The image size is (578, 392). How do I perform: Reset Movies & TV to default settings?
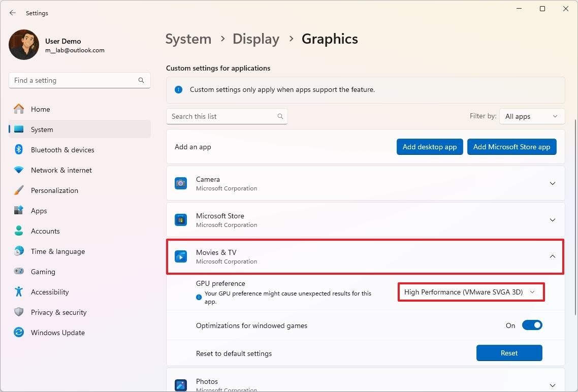pyautogui.click(x=509, y=353)
